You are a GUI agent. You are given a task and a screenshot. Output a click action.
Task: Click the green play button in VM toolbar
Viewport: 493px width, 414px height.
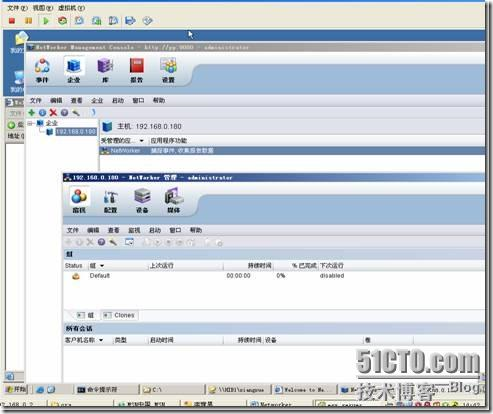click(46, 21)
